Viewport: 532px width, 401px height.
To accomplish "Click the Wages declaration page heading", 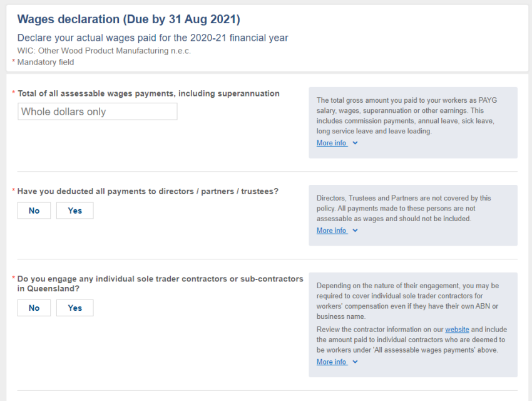I will point(128,19).
